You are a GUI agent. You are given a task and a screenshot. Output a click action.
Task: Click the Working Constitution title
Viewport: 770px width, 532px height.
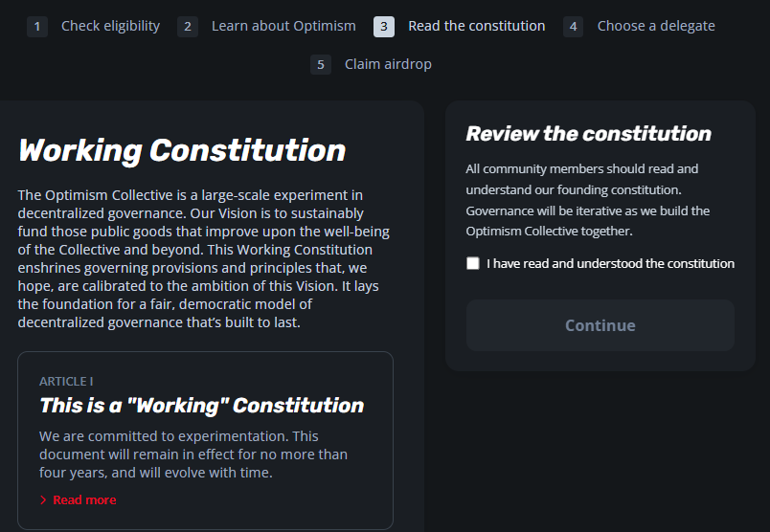[182, 150]
